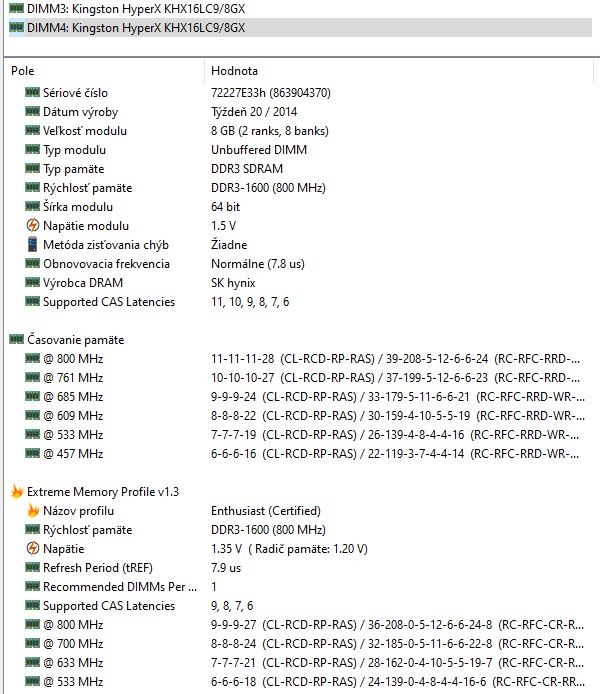
Task: Select the timing row starting 8-8-8-22
Action: (x=398, y=416)
